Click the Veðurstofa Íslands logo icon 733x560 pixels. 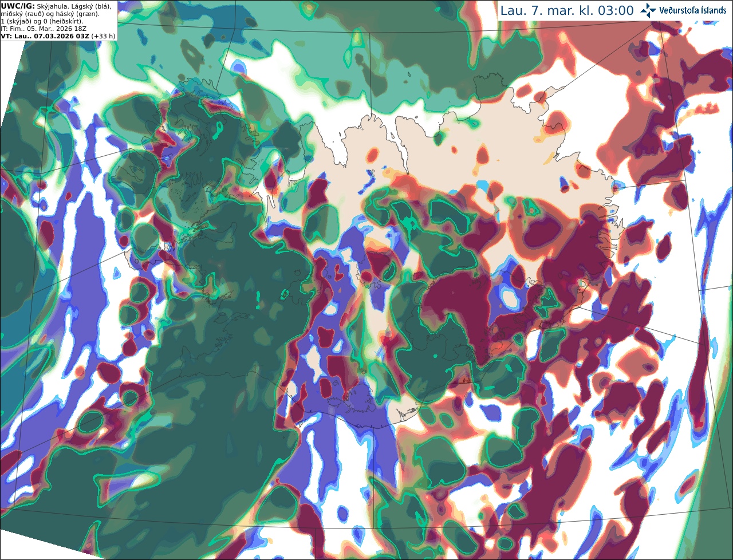[x=649, y=10]
